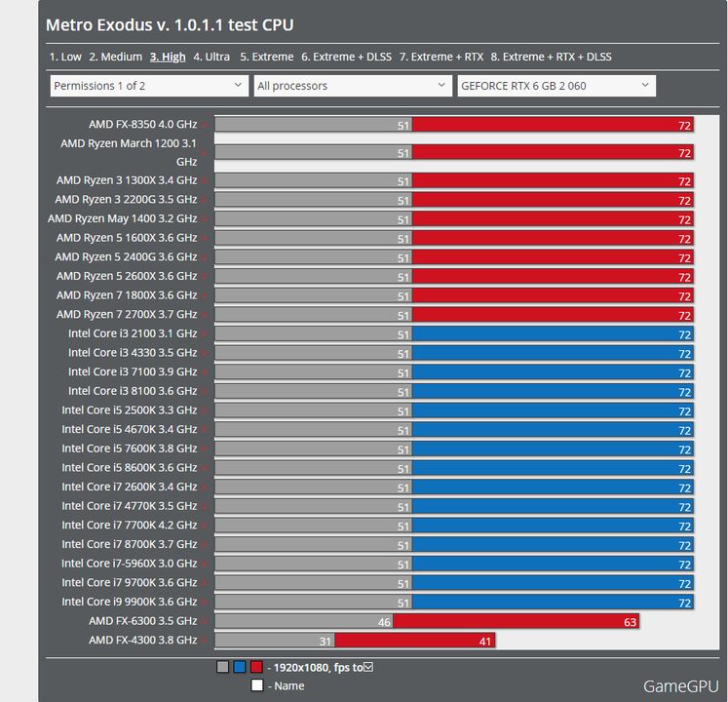The image size is (728, 702).
Task: Open the GEFORCE RTX 6 GB 2 060 dropdown
Action: coord(556,86)
